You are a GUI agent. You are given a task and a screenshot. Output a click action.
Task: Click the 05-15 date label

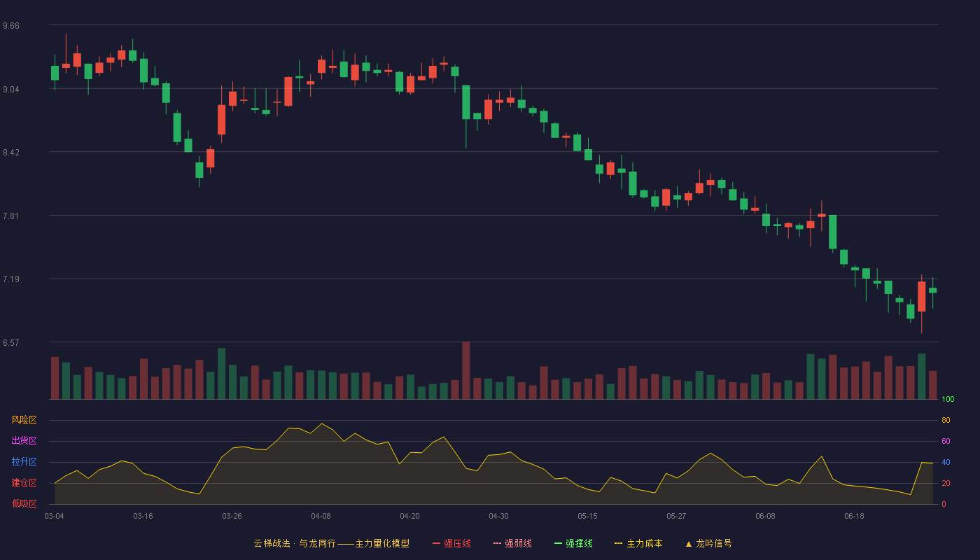(587, 516)
